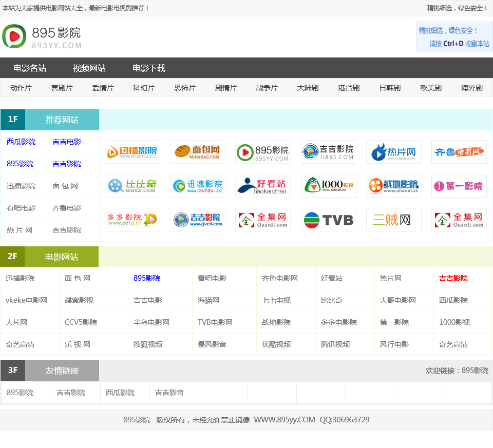Open the 恐怖片 category
The height and width of the screenshot is (448, 493).
(x=185, y=88)
